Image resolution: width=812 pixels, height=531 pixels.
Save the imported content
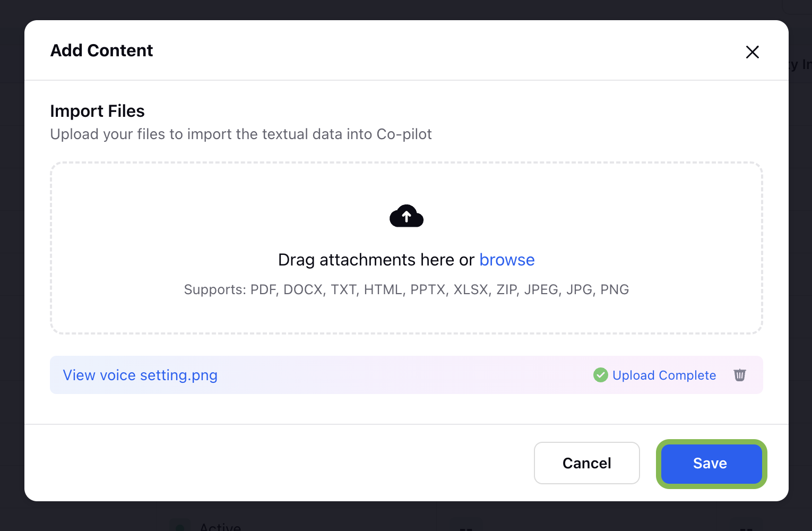(711, 464)
